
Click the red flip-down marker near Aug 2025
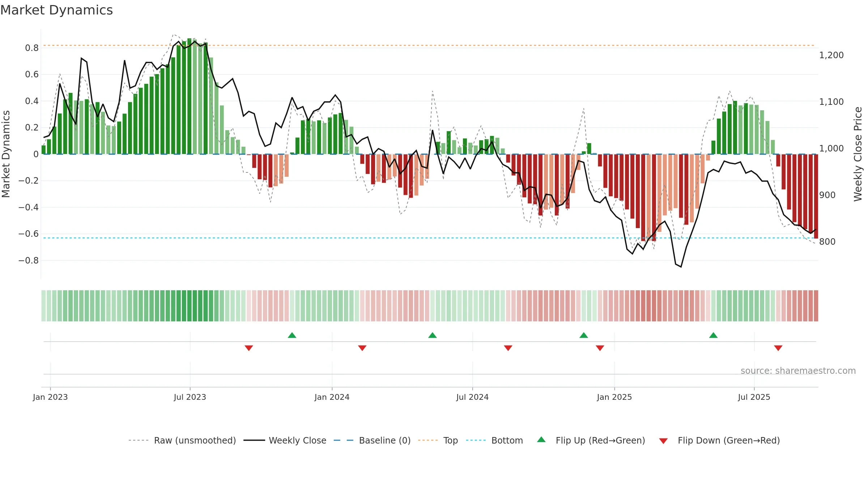pyautogui.click(x=778, y=348)
